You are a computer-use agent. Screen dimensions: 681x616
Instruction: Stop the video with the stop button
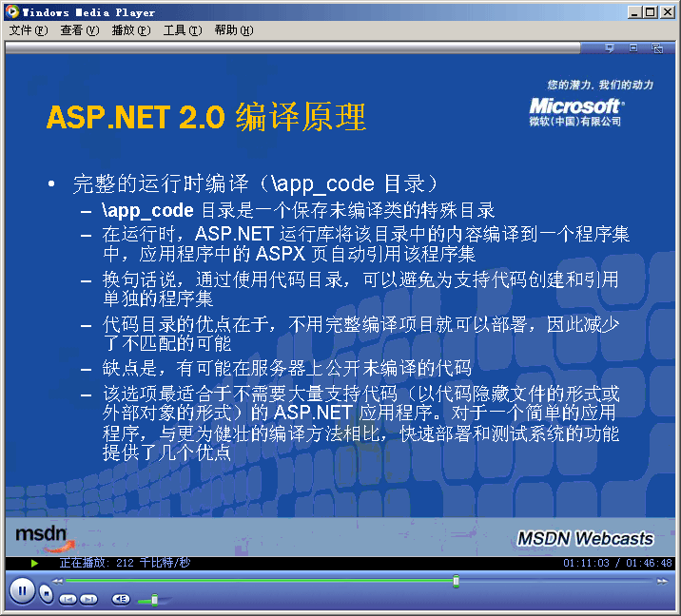pos(46,593)
